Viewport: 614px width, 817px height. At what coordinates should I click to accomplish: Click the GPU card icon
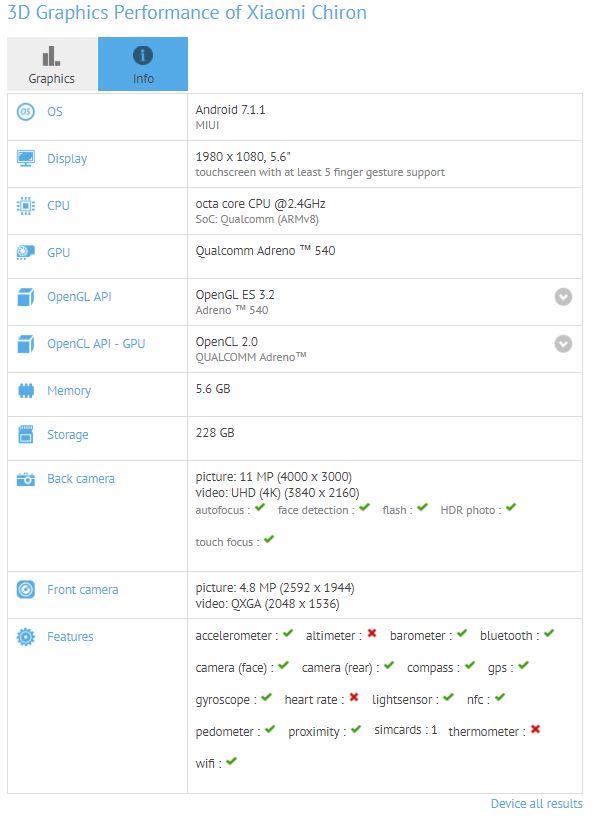click(x=26, y=253)
